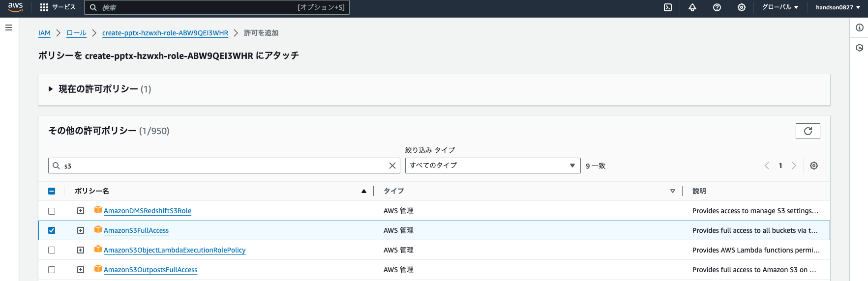Go to ロール breadcrumb link

click(x=76, y=33)
